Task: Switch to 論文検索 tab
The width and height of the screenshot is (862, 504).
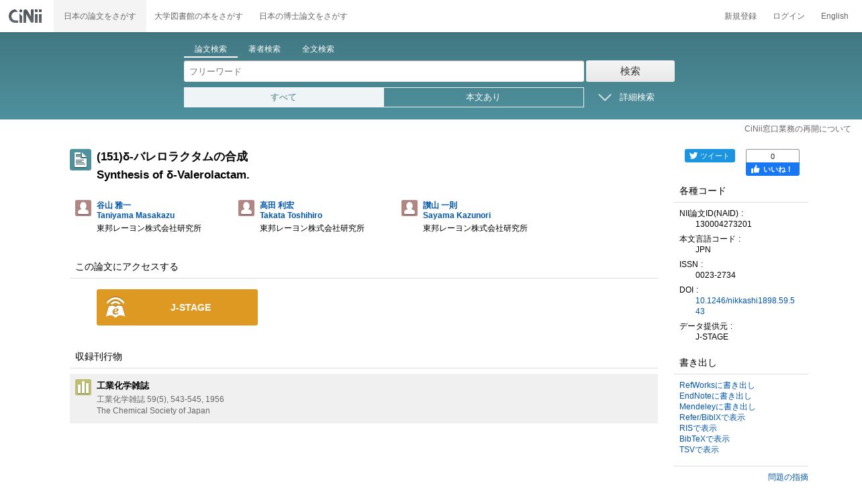Action: (211, 50)
